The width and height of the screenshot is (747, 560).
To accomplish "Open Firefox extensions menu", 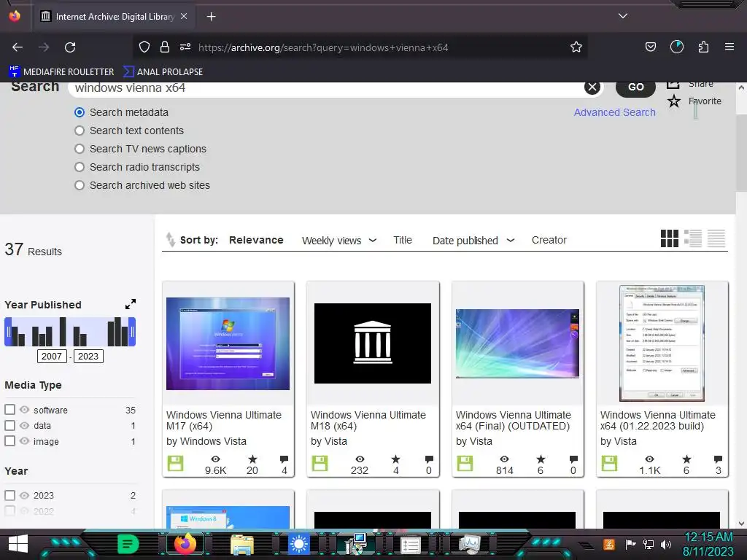I will point(703,47).
